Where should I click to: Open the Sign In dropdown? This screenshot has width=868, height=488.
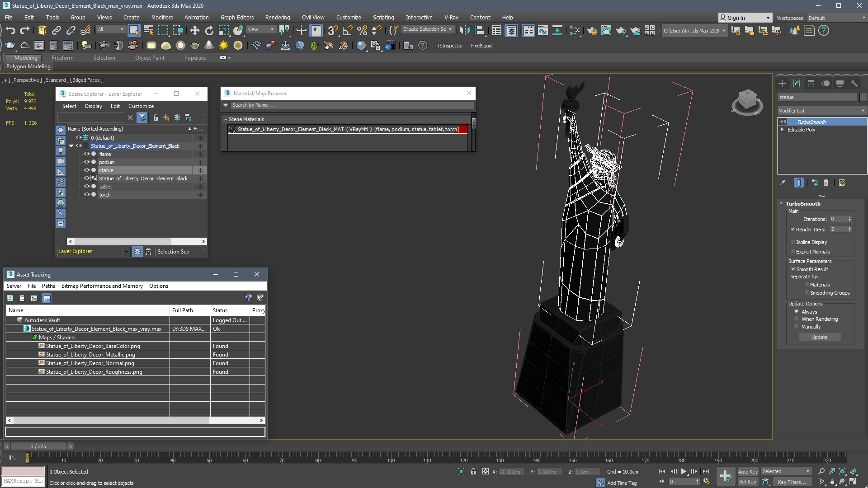(x=745, y=18)
